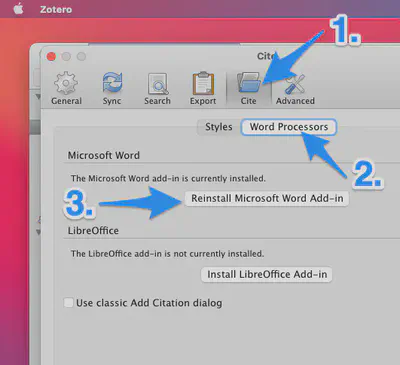The width and height of the screenshot is (400, 365).
Task: Open the Apple menu
Action: [18, 9]
